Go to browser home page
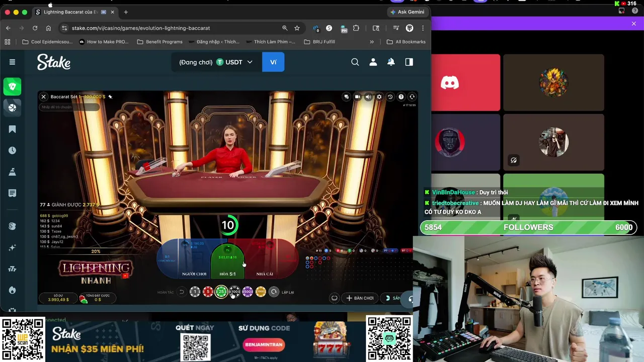Viewport: 644px width, 362px height. tap(48, 28)
